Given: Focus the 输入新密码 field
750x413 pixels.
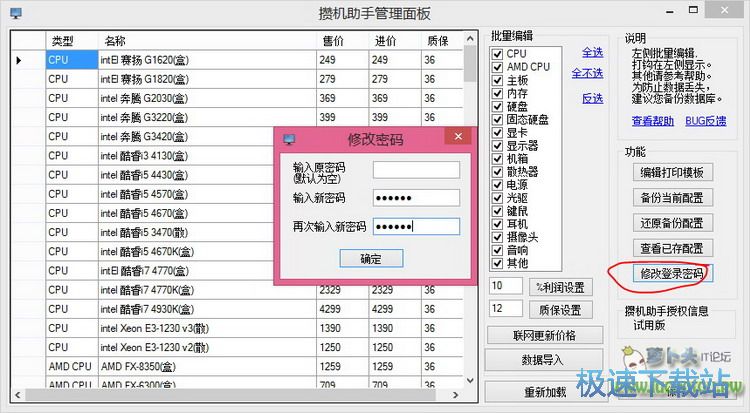Looking at the screenshot, I should tap(416, 198).
